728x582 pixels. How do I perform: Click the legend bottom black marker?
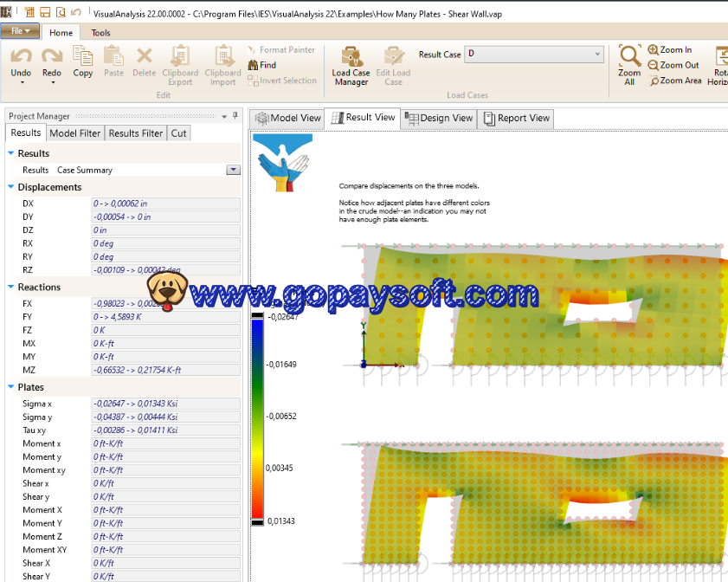pyautogui.click(x=257, y=522)
